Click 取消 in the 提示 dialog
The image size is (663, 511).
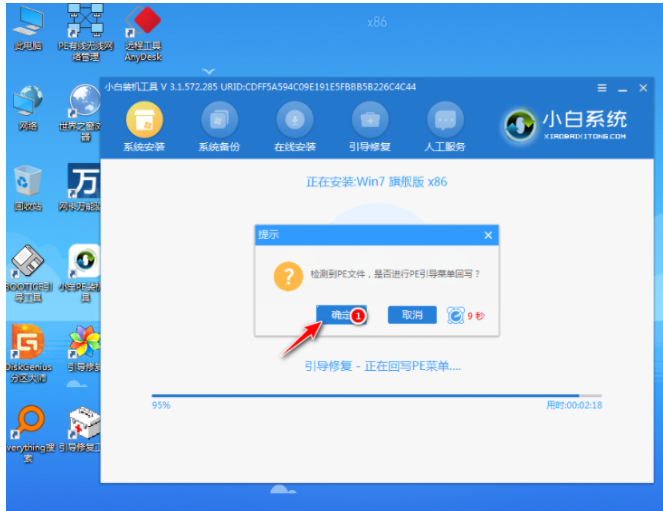click(412, 315)
